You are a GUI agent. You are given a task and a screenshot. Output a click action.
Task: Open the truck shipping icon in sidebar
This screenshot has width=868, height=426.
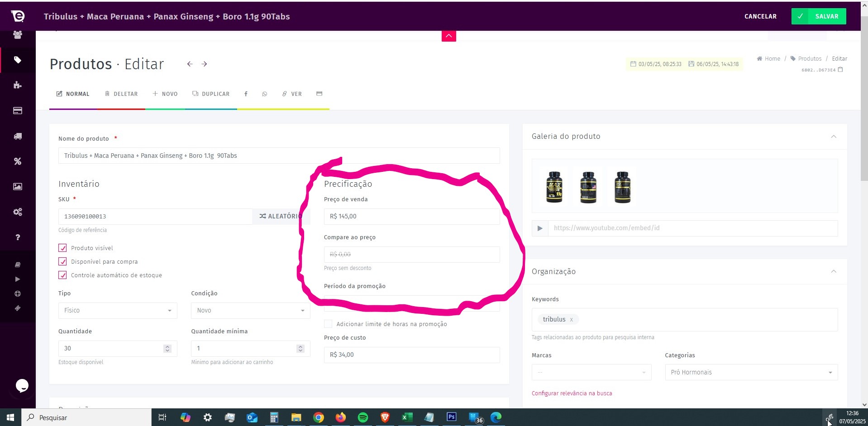18,136
